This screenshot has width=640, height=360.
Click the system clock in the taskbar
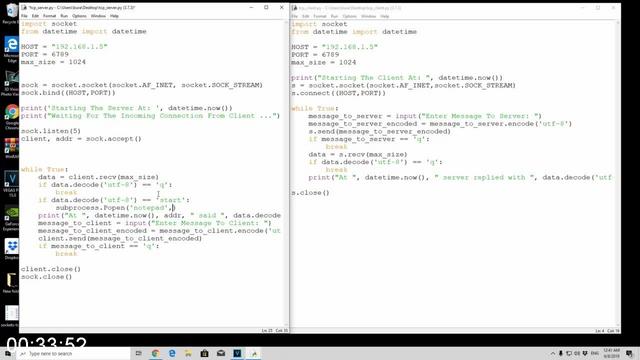pyautogui.click(x=611, y=353)
